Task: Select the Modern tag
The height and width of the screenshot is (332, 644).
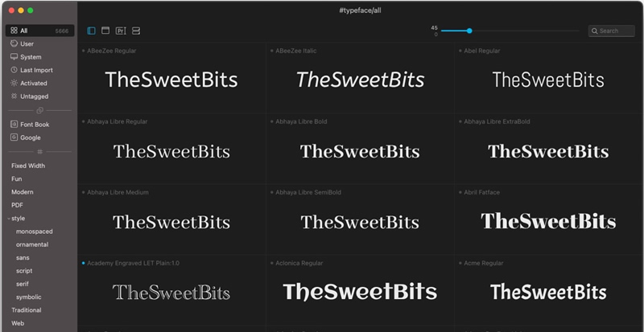Action: (23, 192)
